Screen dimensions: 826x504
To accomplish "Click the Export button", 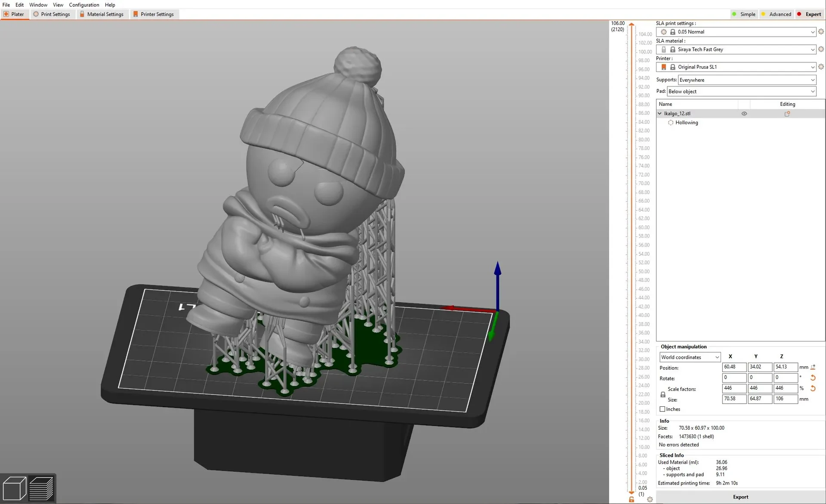I will click(740, 497).
